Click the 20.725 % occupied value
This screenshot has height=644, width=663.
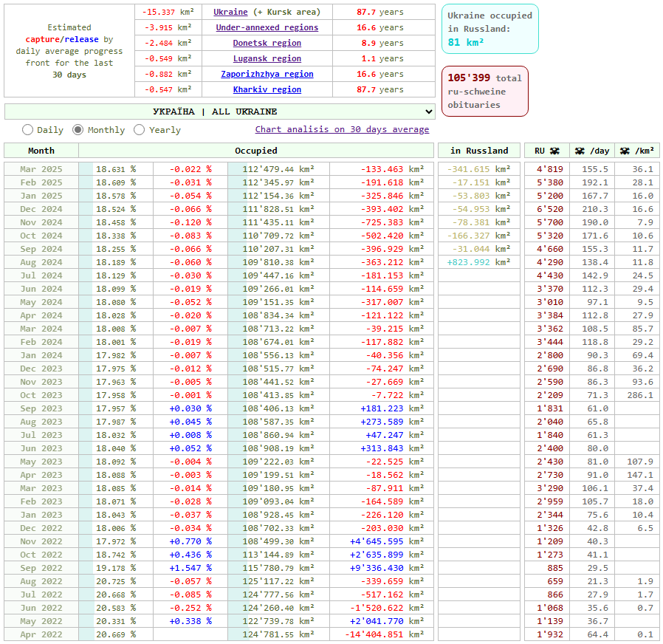116,581
